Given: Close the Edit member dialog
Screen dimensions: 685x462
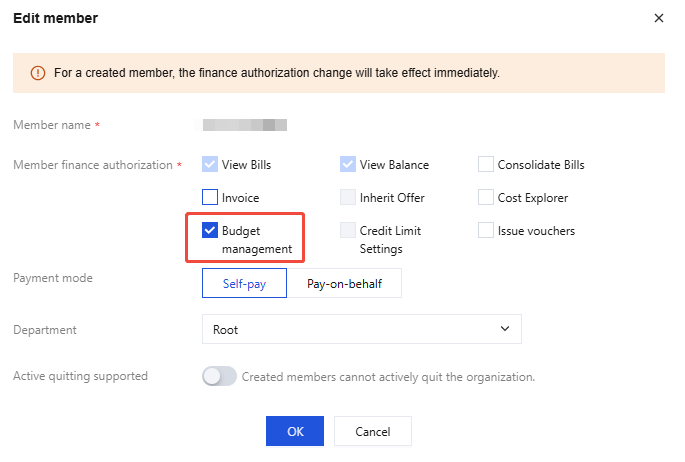Looking at the screenshot, I should point(658,18).
